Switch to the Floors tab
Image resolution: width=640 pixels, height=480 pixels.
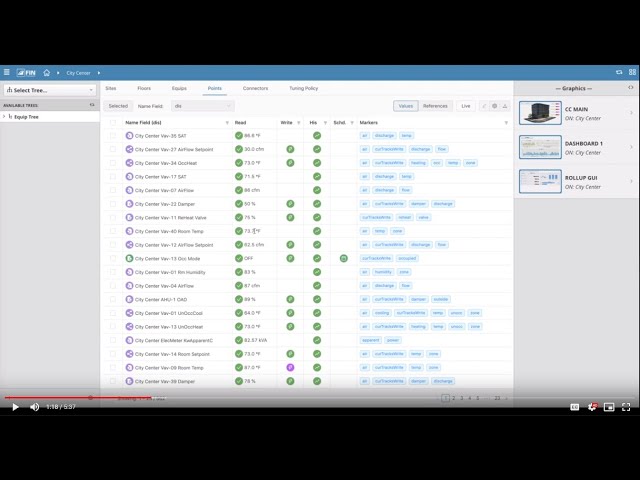[x=144, y=88]
